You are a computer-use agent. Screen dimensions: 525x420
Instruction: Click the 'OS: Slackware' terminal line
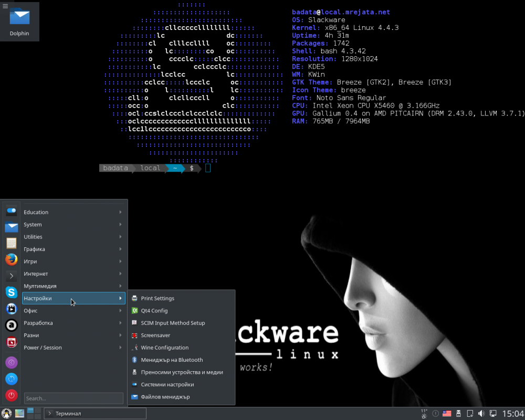(x=319, y=20)
